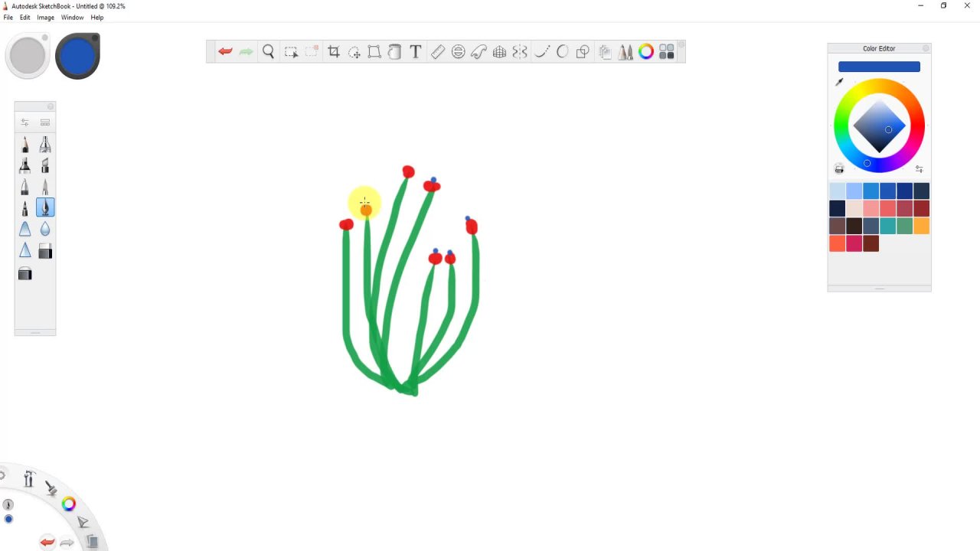Select the Ruler guide tool

tap(437, 52)
